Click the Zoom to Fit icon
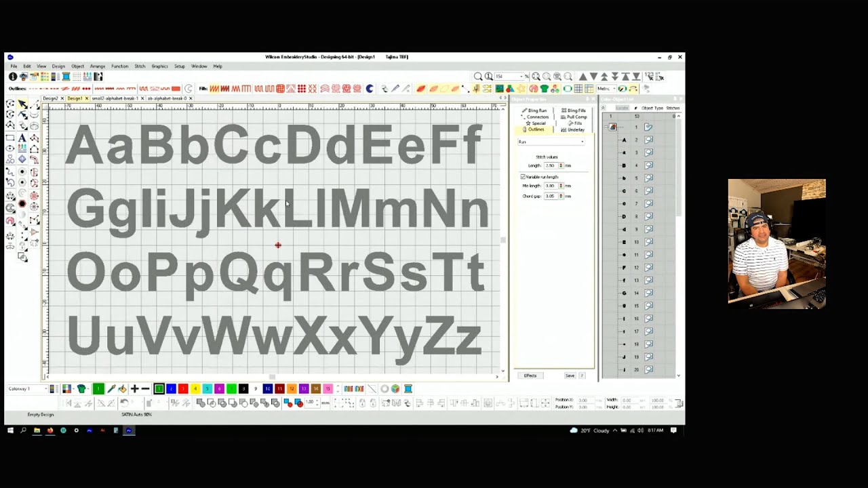Viewport: 868px width, 488px height. 536,77
